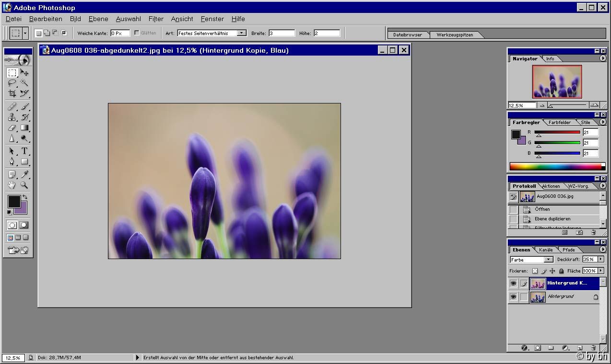Open the Farbe blend mode dropdown
The width and height of the screenshot is (611, 364).
[x=548, y=260]
